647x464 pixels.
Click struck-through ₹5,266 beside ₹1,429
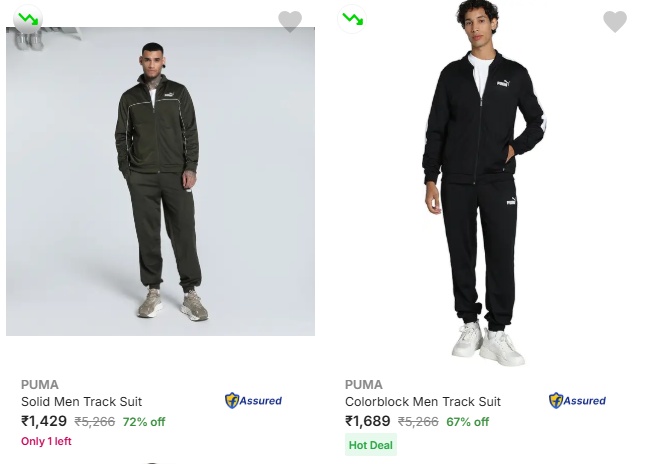(x=95, y=422)
